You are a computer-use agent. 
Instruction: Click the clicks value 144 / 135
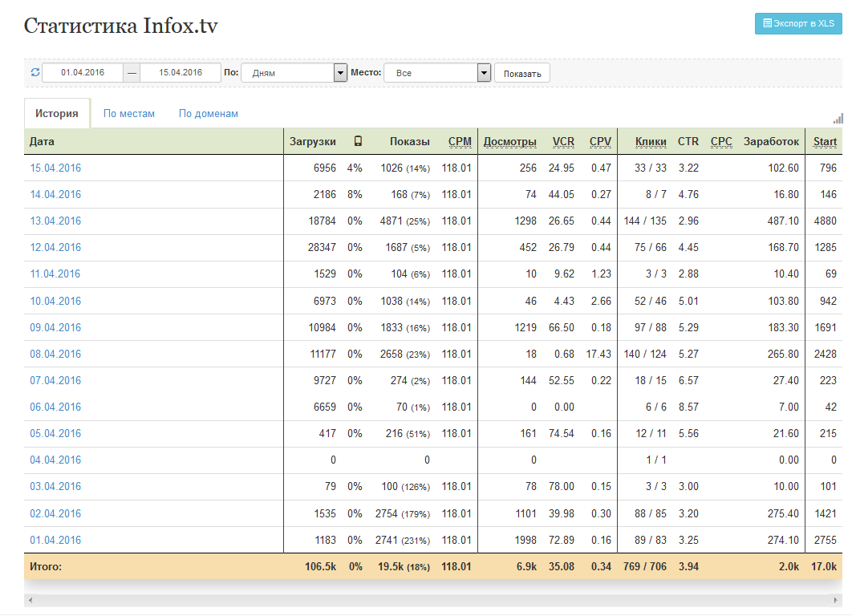(x=645, y=221)
